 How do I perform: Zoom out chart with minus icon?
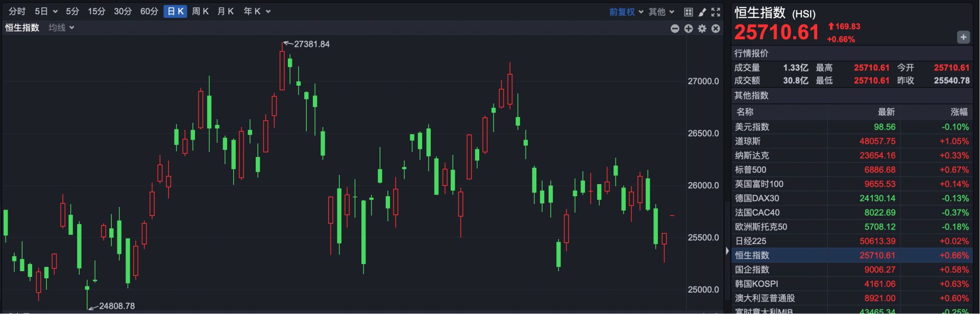(x=675, y=29)
